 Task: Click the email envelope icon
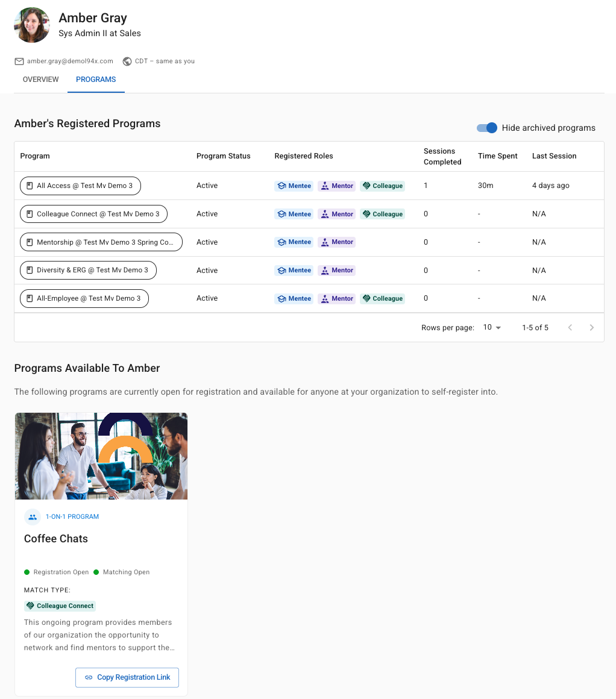click(x=19, y=61)
